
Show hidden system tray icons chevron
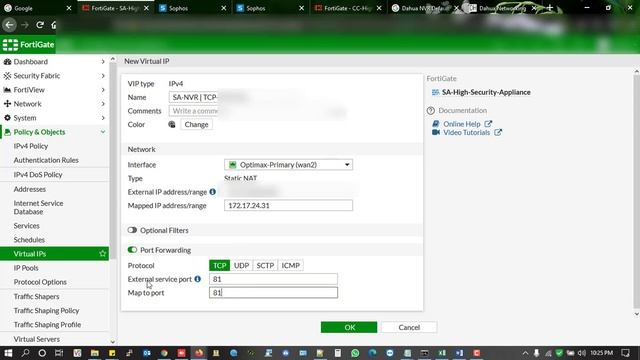(525, 353)
